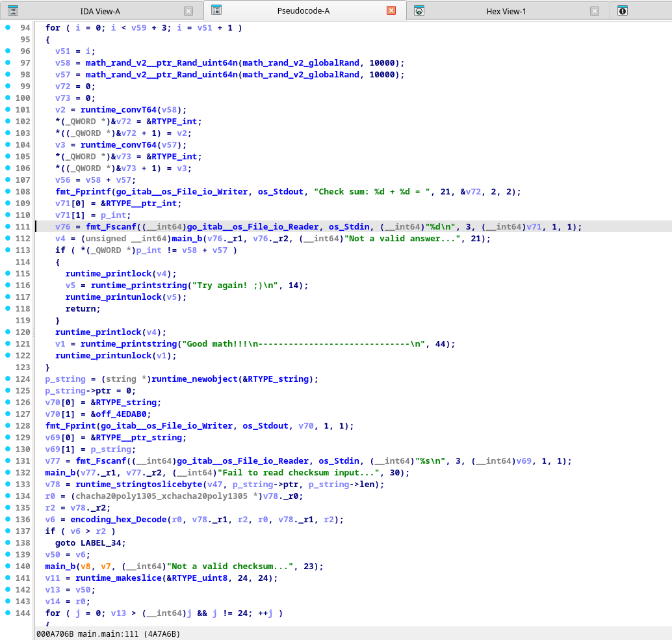
Task: Click the Hex View-1 tab icon
Action: tap(419, 10)
